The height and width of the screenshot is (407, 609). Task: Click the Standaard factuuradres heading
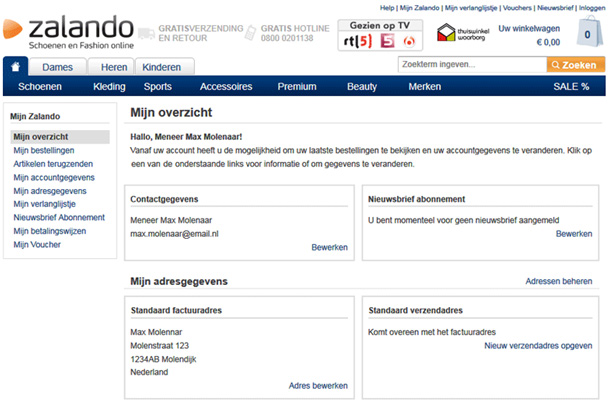[x=176, y=310]
